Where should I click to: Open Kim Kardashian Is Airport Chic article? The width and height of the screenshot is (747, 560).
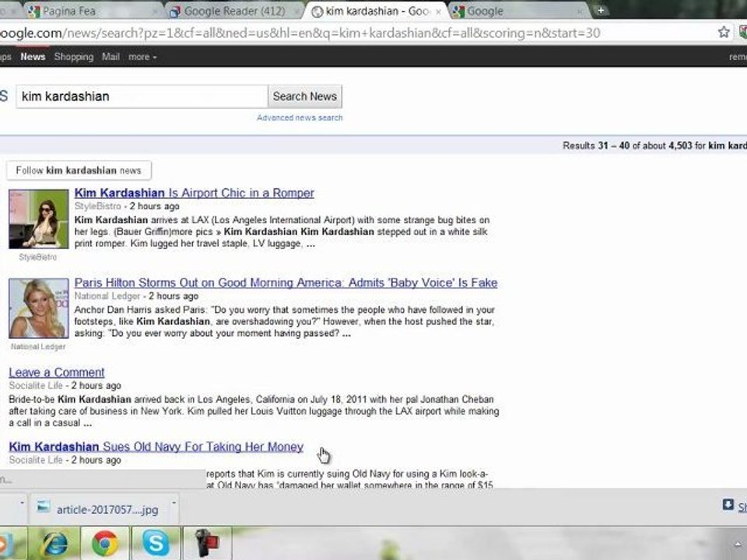(195, 193)
